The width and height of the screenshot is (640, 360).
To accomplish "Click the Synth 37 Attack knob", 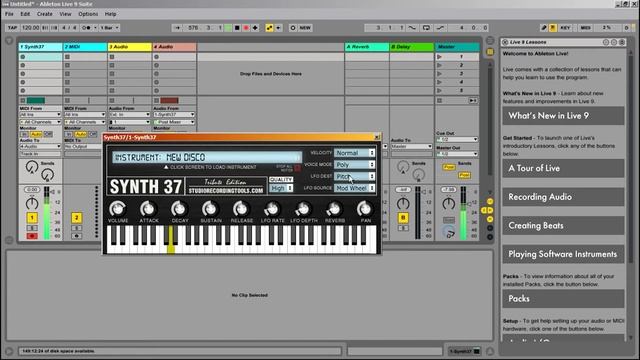I will tap(149, 209).
